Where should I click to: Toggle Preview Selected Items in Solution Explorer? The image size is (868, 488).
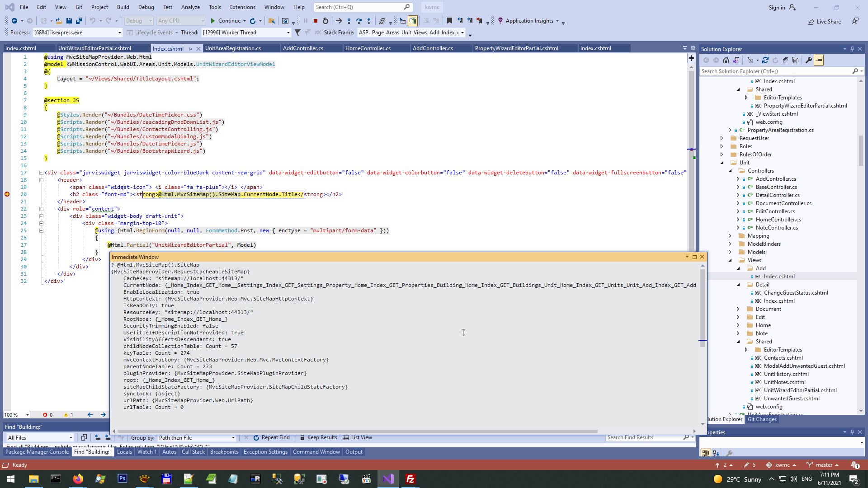[819, 60]
